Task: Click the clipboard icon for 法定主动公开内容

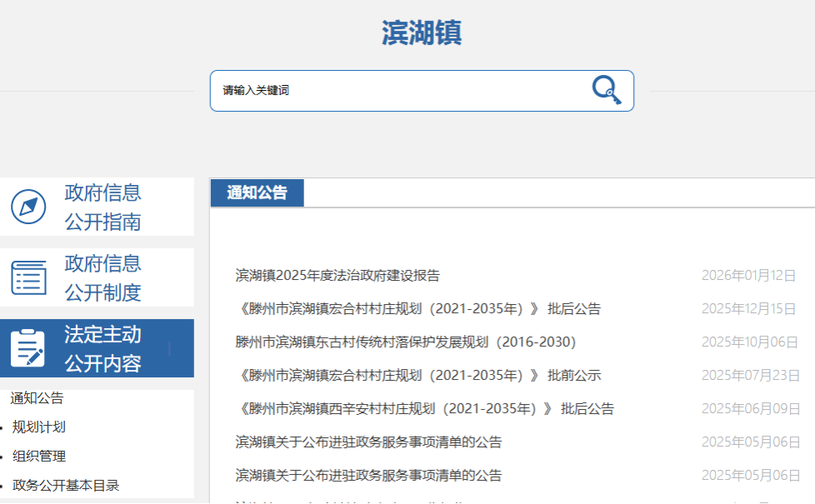Action: pyautogui.click(x=28, y=348)
